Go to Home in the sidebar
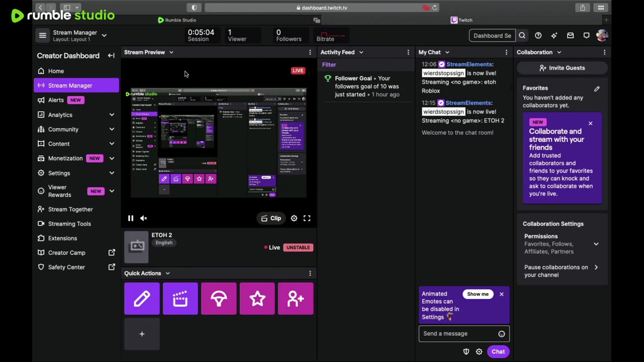The image size is (644, 362). tap(76, 71)
